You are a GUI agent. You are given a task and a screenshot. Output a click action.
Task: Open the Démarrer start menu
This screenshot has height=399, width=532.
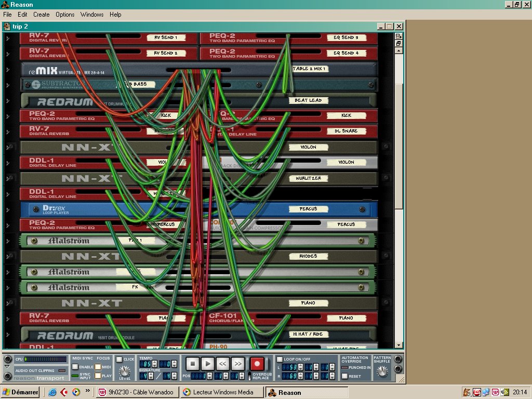pos(20,392)
